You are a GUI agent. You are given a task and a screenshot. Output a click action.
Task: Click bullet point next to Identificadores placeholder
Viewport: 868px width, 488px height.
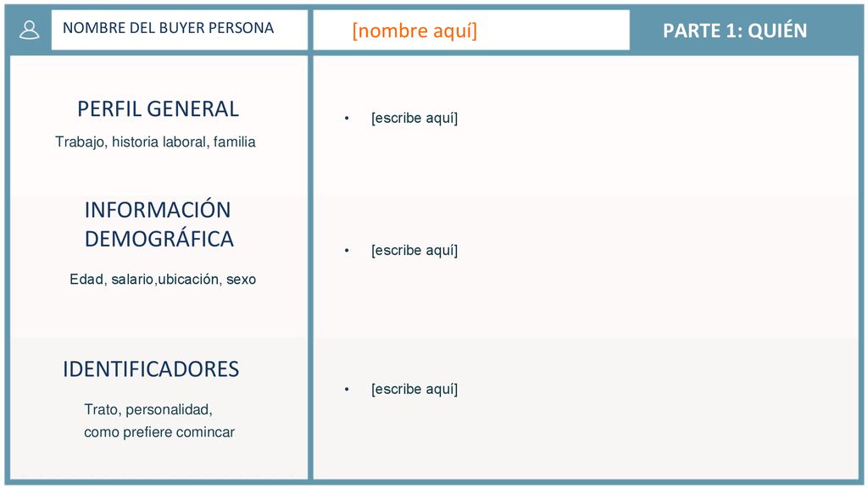coord(347,390)
